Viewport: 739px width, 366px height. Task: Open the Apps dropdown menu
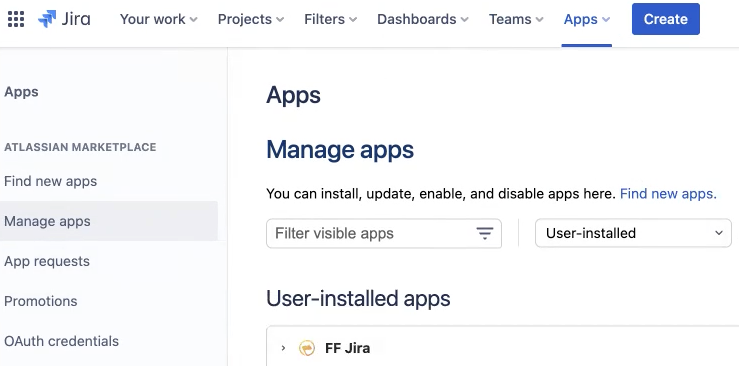pyautogui.click(x=587, y=19)
